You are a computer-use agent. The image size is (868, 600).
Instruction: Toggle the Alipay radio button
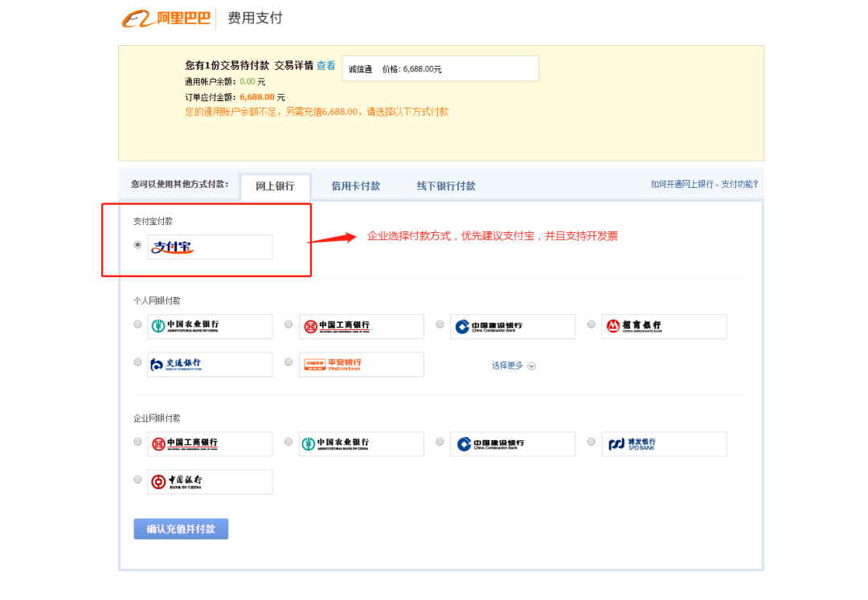pos(137,244)
